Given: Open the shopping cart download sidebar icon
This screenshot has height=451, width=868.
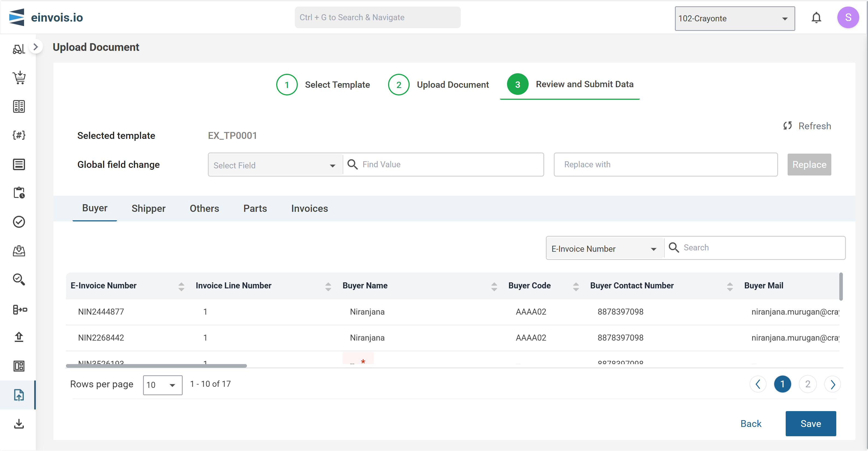Looking at the screenshot, I should (x=19, y=77).
